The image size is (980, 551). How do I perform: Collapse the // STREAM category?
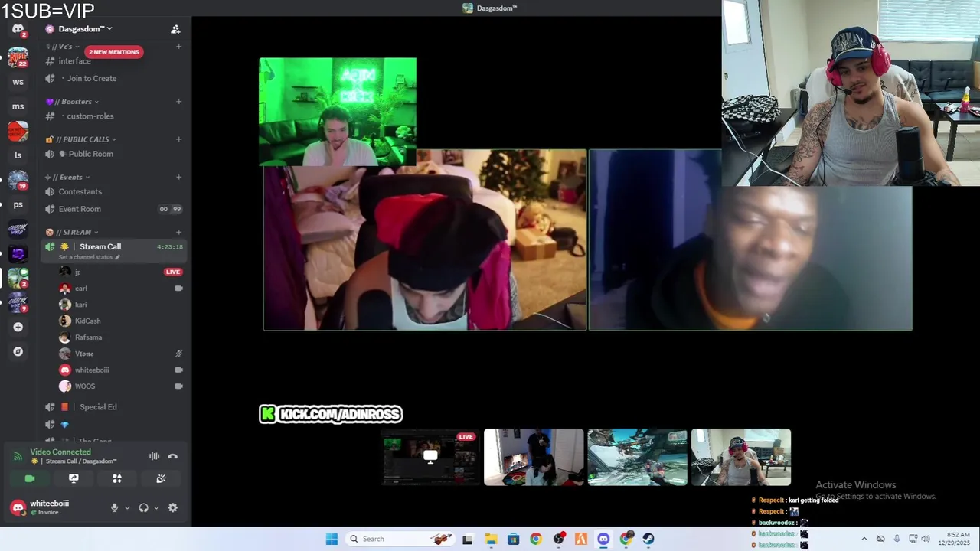(72, 232)
